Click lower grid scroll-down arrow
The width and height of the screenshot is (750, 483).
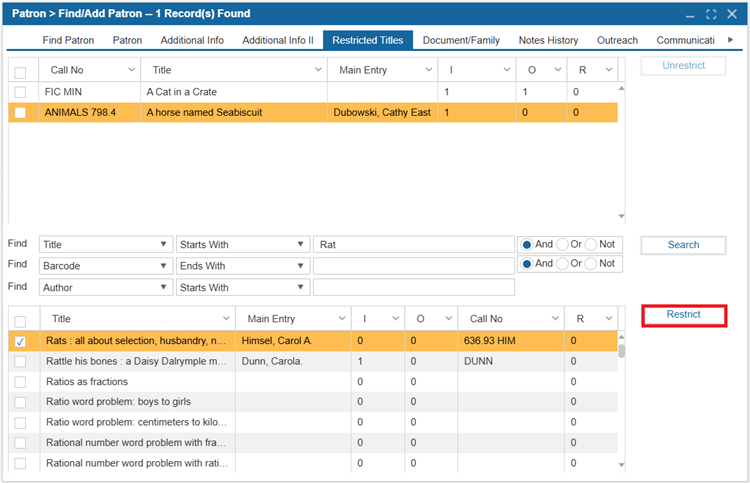(621, 465)
